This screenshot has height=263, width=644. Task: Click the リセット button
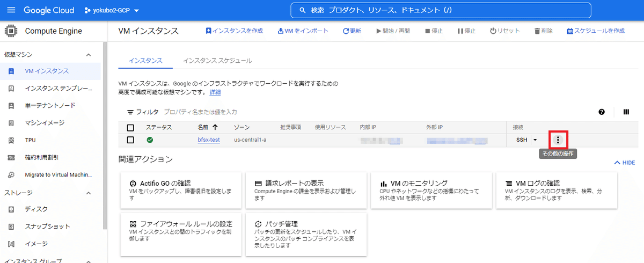point(504,31)
